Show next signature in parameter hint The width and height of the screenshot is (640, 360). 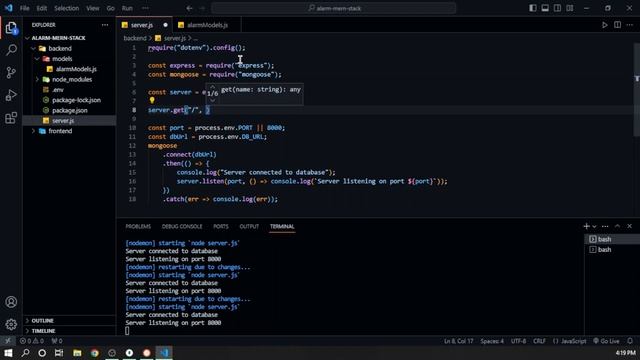point(212,100)
